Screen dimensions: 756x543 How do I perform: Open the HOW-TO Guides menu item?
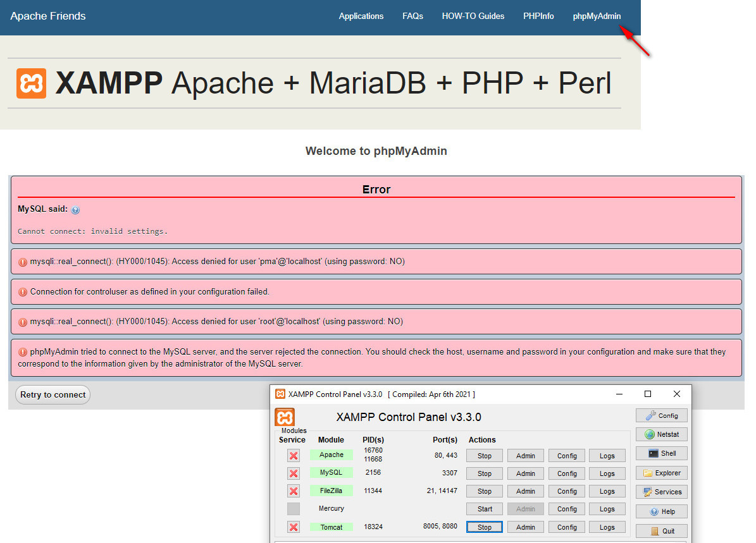(x=473, y=16)
